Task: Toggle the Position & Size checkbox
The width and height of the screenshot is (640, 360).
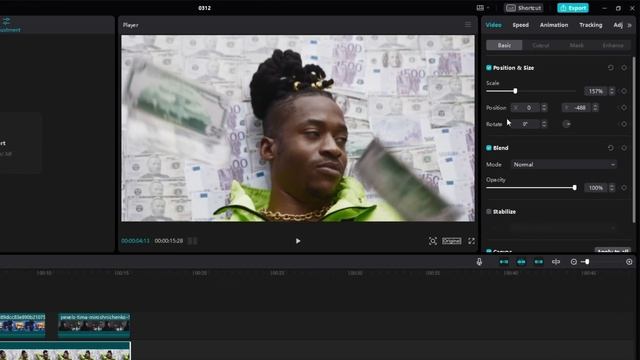Action: (x=489, y=68)
